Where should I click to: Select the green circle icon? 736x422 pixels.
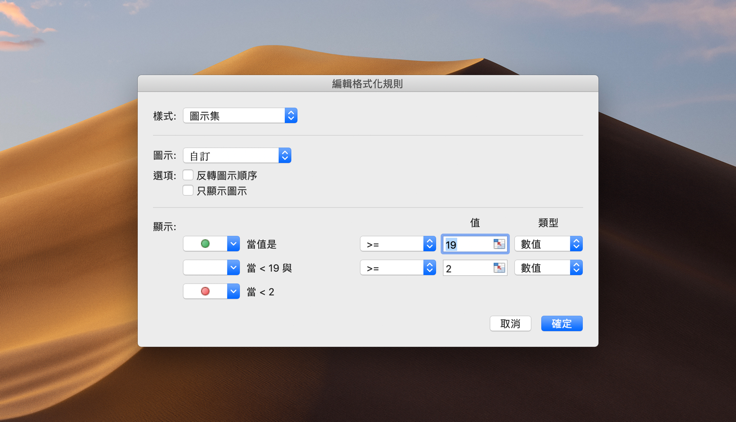pos(205,244)
